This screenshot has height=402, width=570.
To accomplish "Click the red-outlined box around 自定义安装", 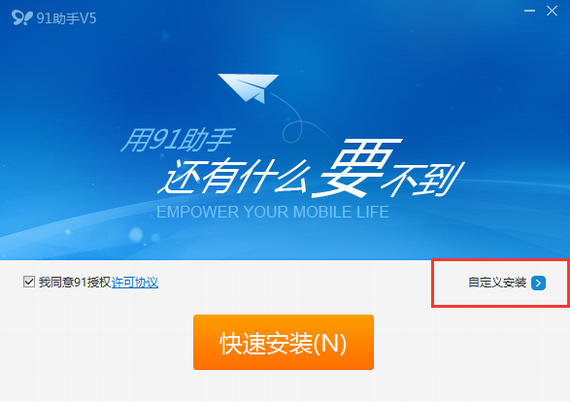I will point(500,283).
